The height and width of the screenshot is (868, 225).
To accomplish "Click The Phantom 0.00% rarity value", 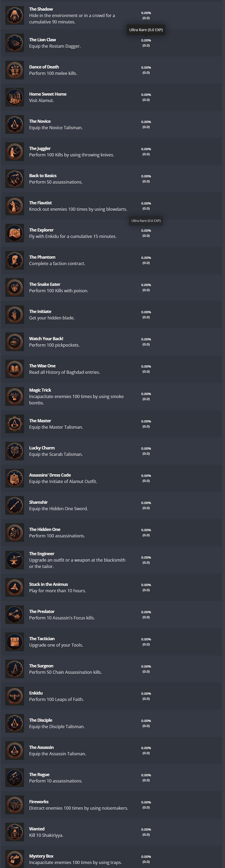I will click(146, 258).
